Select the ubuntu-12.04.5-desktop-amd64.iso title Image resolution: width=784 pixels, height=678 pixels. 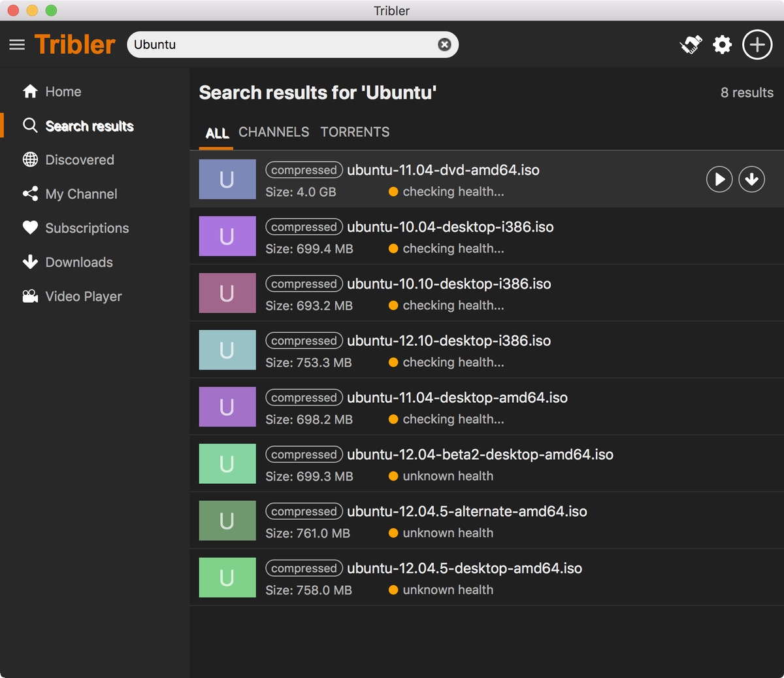coord(465,568)
